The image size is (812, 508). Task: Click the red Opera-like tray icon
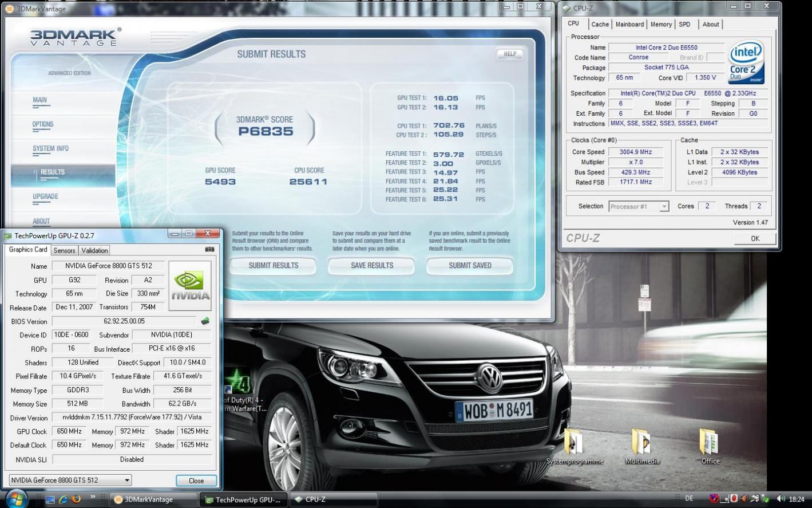point(734,499)
